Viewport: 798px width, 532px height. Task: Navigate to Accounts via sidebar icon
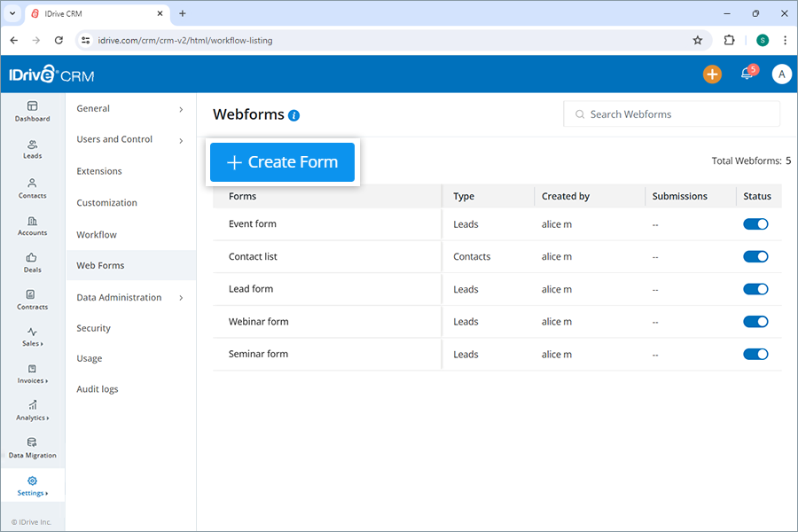33,225
